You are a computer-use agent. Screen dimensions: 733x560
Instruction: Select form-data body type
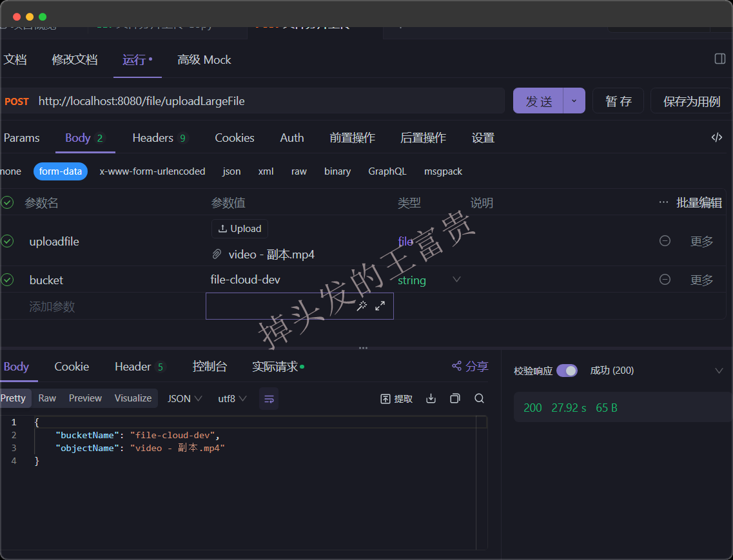[x=61, y=171]
